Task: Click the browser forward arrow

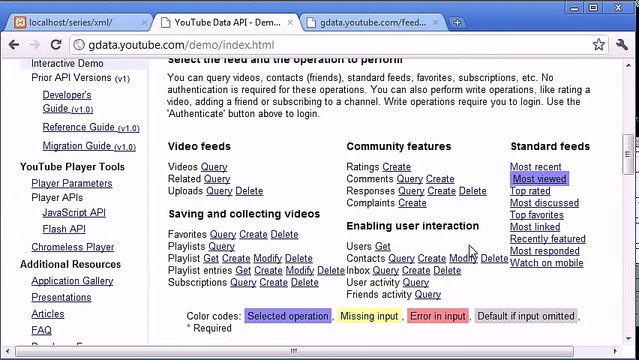Action: [35, 44]
